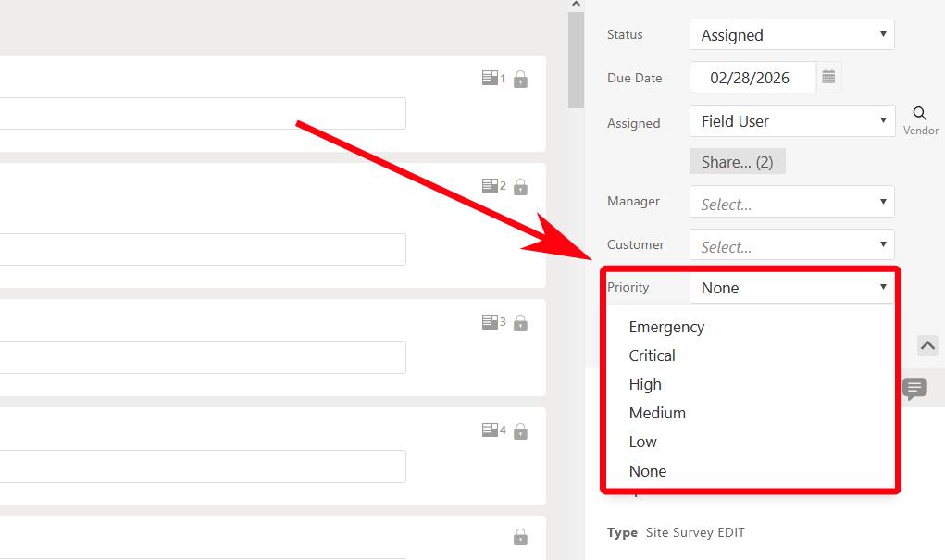Open the comments speech bubble icon

[914, 389]
